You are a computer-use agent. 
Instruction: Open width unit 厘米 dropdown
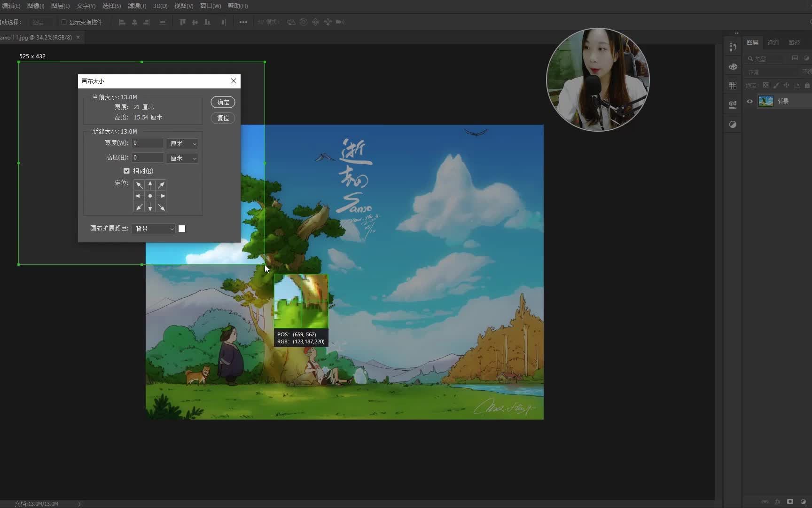(x=182, y=143)
